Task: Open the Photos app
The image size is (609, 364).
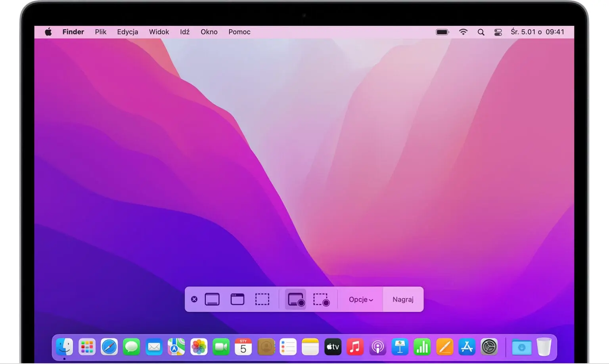Action: tap(199, 347)
